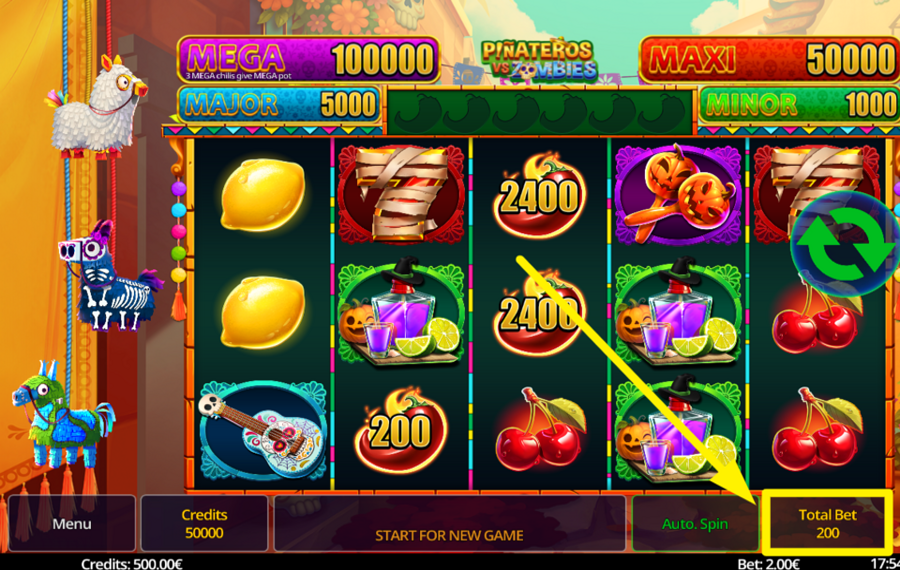Select the MEGA 100000 jackpot banner
Screen dimensions: 900x570
click(309, 60)
